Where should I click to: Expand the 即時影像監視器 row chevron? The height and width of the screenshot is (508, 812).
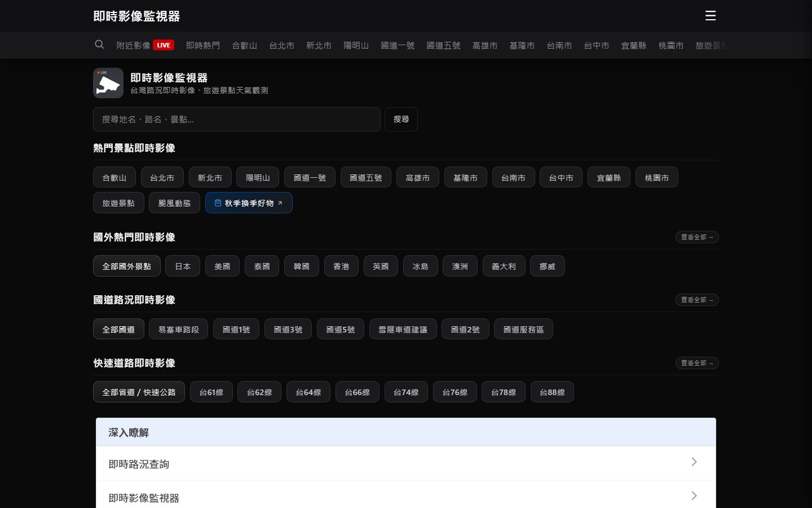tap(694, 496)
